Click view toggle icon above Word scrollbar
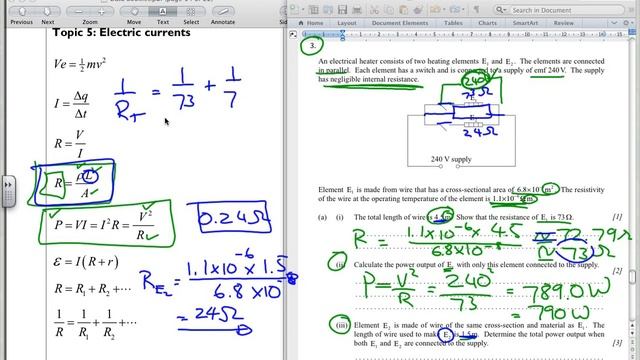The image size is (640, 360). 632,32
